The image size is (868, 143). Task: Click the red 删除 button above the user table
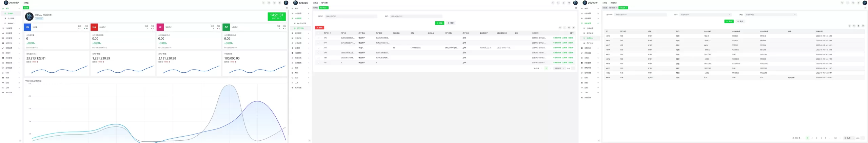[319, 28]
